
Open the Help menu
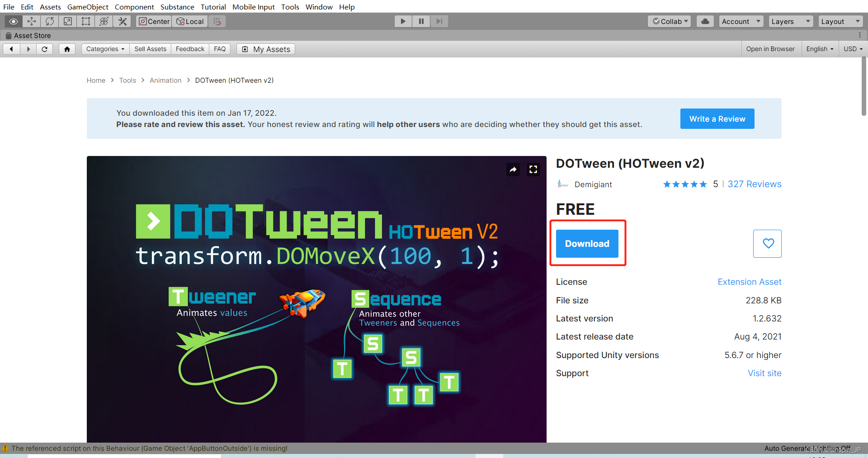click(347, 7)
